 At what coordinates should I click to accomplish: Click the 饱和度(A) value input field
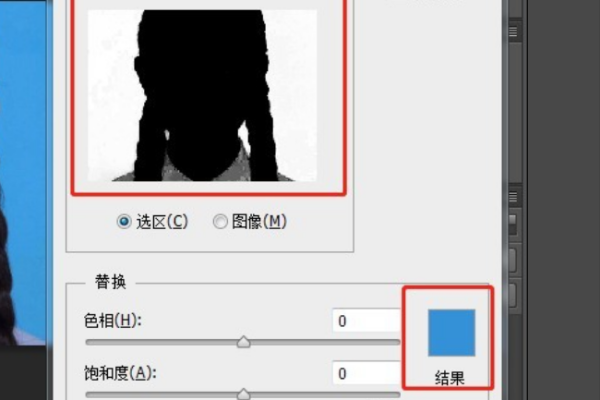[366, 373]
